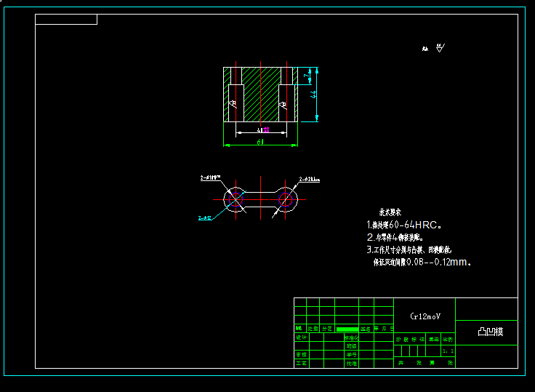The image size is (535, 392).
Task: Click the empty box at sheet's top-left corner
Action: pyautogui.click(x=66, y=20)
